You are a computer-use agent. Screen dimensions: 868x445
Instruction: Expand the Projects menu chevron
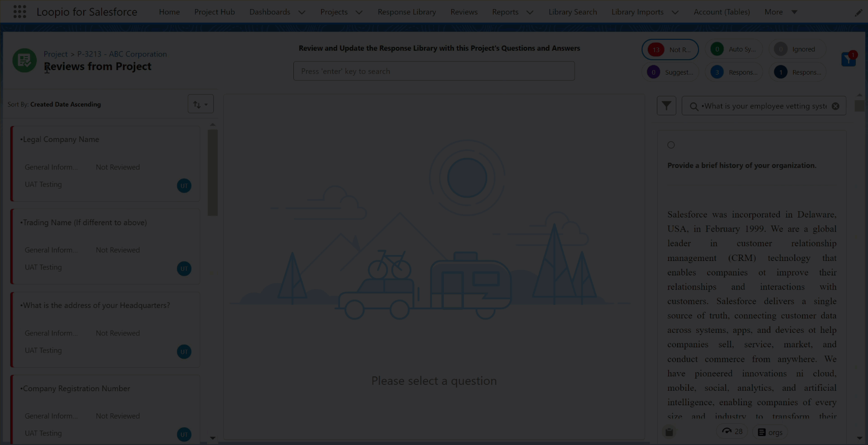[359, 12]
